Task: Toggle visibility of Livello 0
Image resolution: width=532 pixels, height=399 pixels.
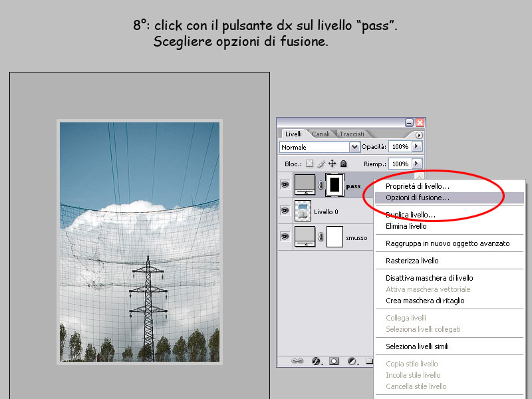Action: [285, 211]
